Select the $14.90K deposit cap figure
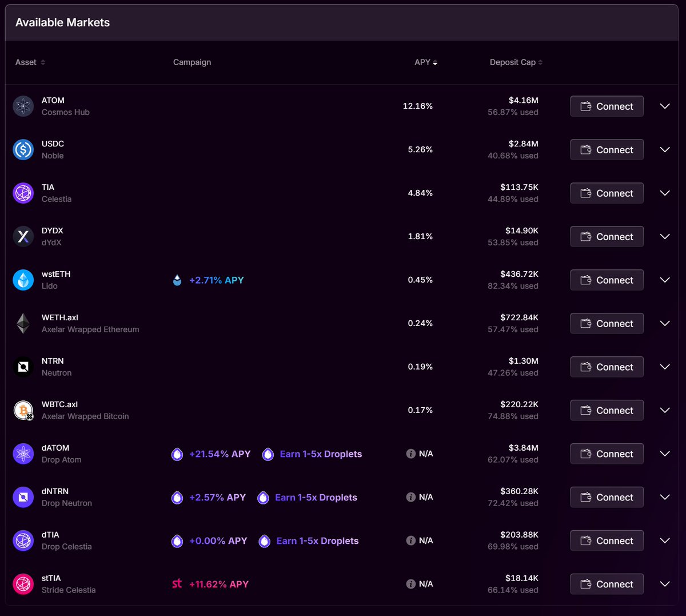This screenshot has height=616, width=686. 522,230
